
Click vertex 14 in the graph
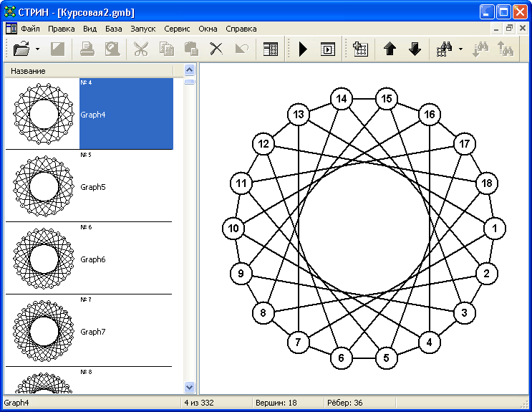pyautogui.click(x=342, y=99)
